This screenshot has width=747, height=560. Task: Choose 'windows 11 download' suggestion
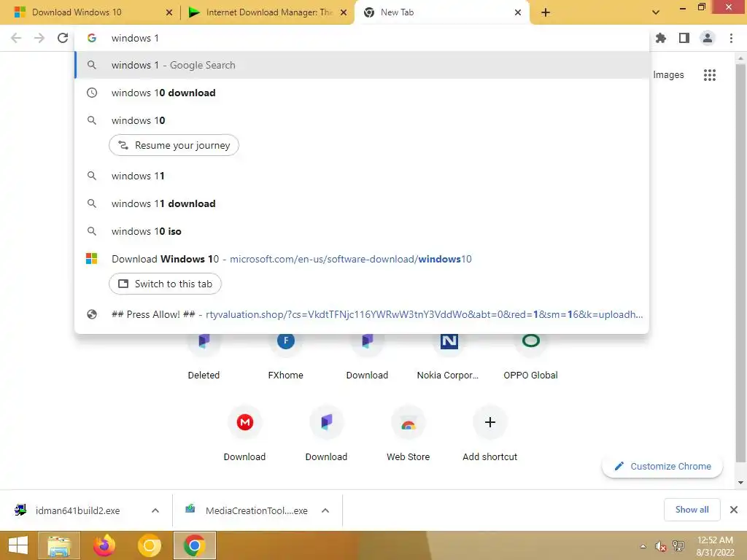pos(362,203)
